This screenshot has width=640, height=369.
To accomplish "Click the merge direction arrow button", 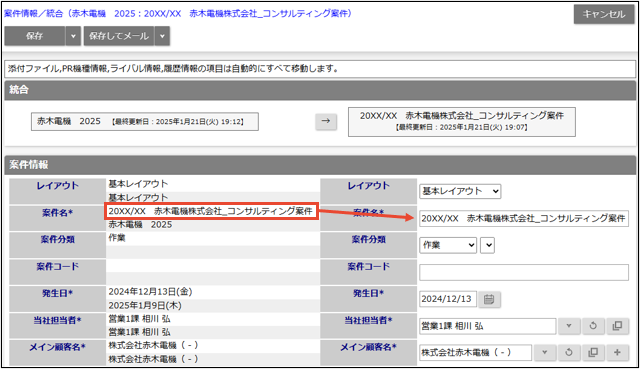I will [326, 121].
